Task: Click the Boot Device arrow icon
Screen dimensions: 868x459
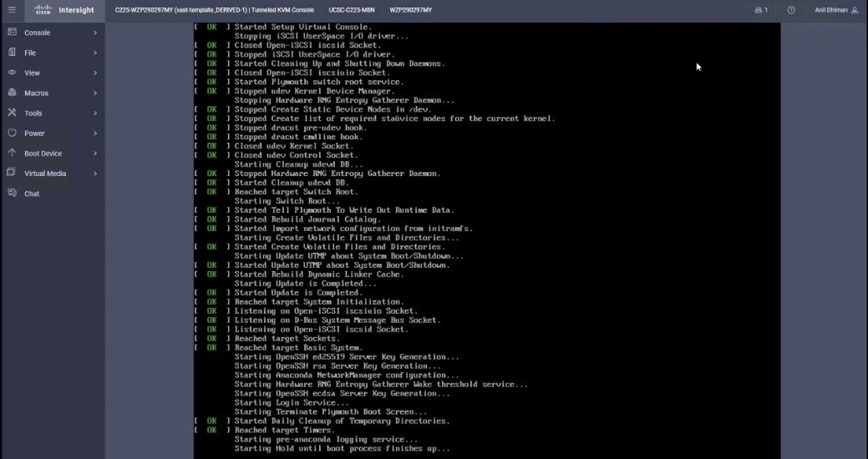Action: point(12,153)
